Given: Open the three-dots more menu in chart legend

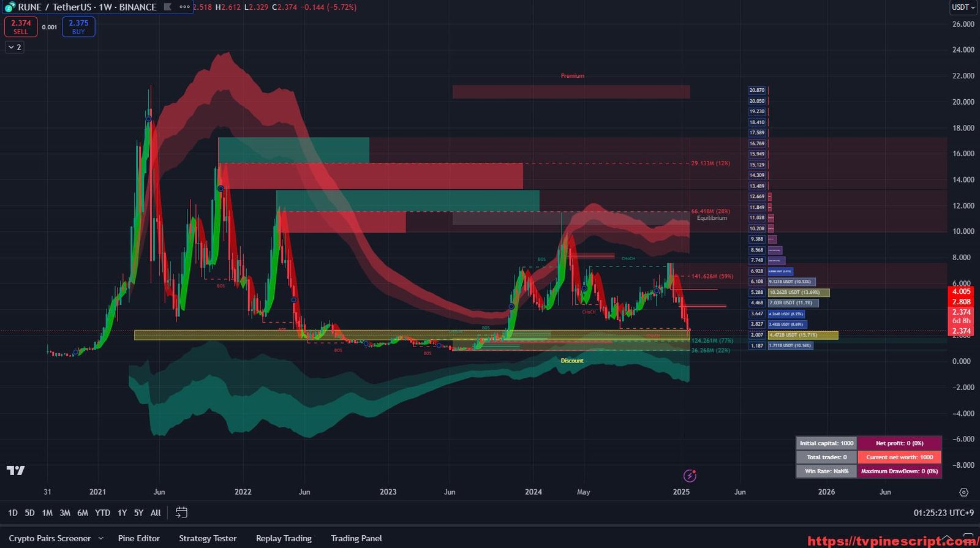Looking at the screenshot, I should 184,7.
